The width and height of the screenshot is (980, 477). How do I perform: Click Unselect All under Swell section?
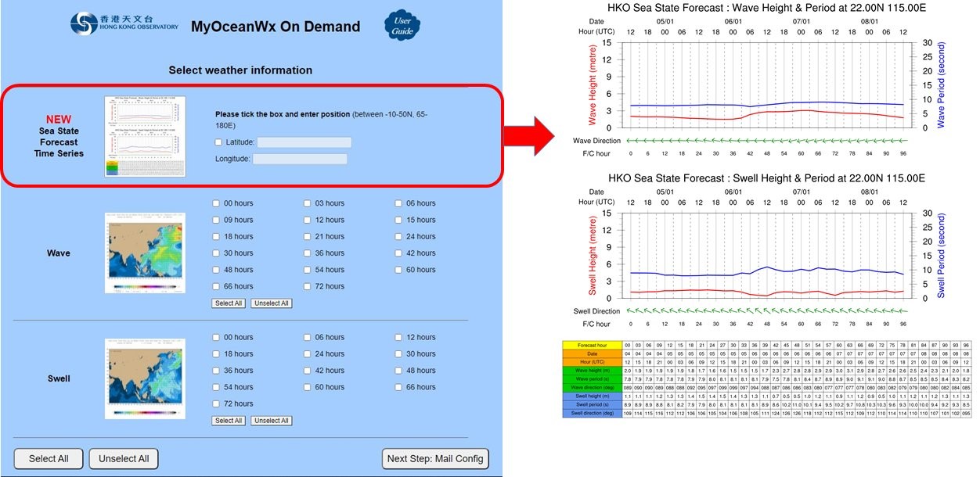coord(272,421)
